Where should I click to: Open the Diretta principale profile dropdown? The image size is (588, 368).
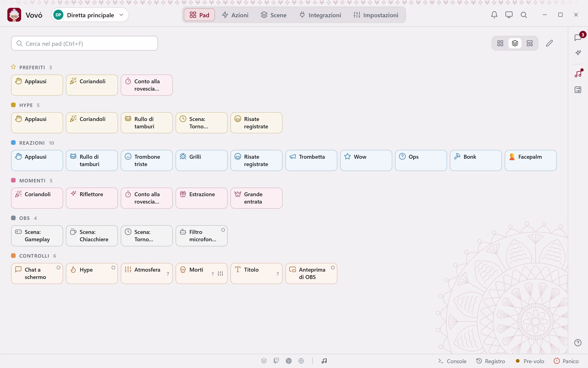pyautogui.click(x=90, y=15)
